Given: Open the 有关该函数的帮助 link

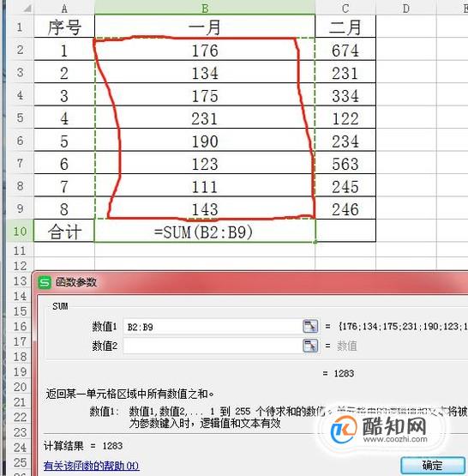Looking at the screenshot, I should [x=91, y=466].
